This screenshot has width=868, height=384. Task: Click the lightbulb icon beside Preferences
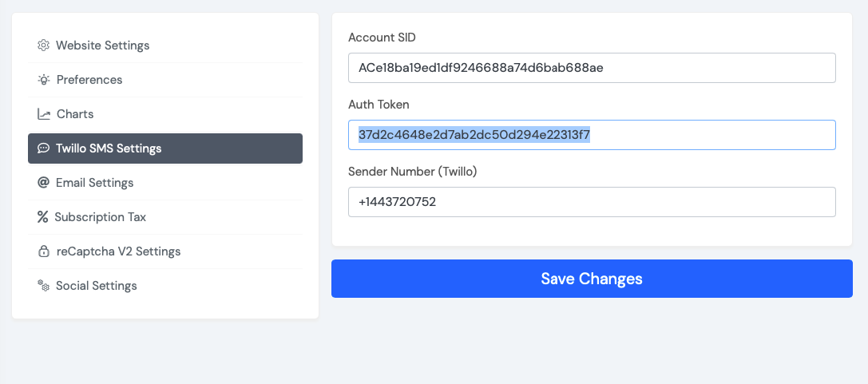pos(44,80)
